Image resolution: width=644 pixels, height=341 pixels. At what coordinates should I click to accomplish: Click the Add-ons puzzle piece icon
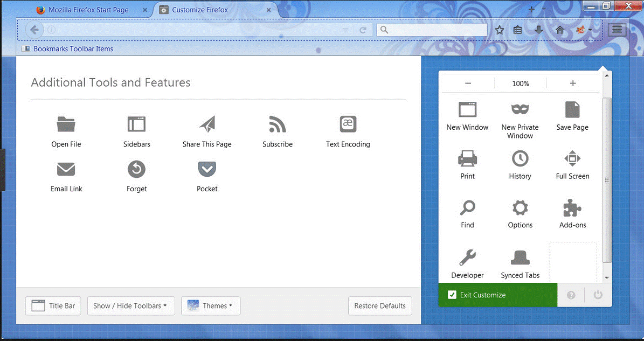click(572, 207)
